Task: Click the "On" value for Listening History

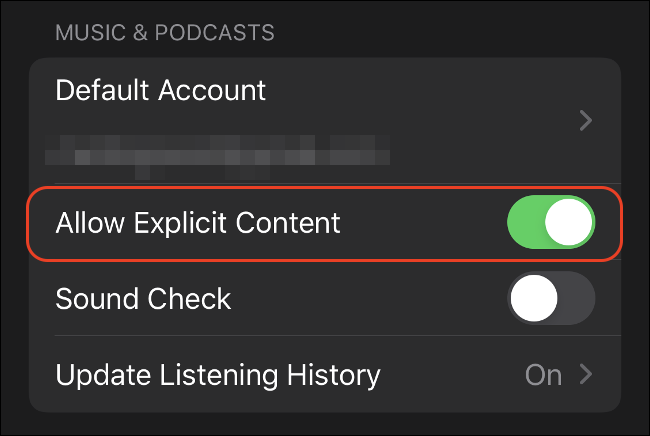Action: coord(543,375)
